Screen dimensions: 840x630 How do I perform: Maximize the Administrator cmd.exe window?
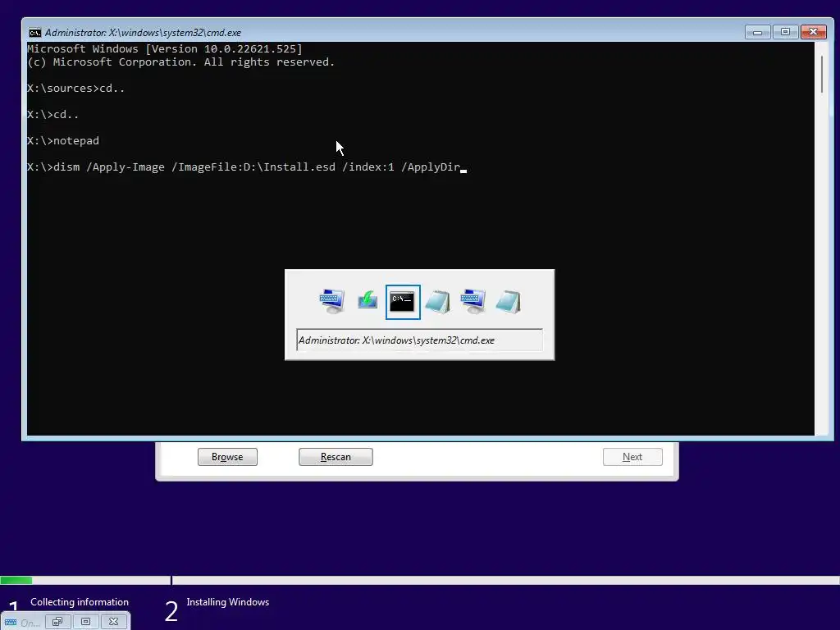click(785, 32)
